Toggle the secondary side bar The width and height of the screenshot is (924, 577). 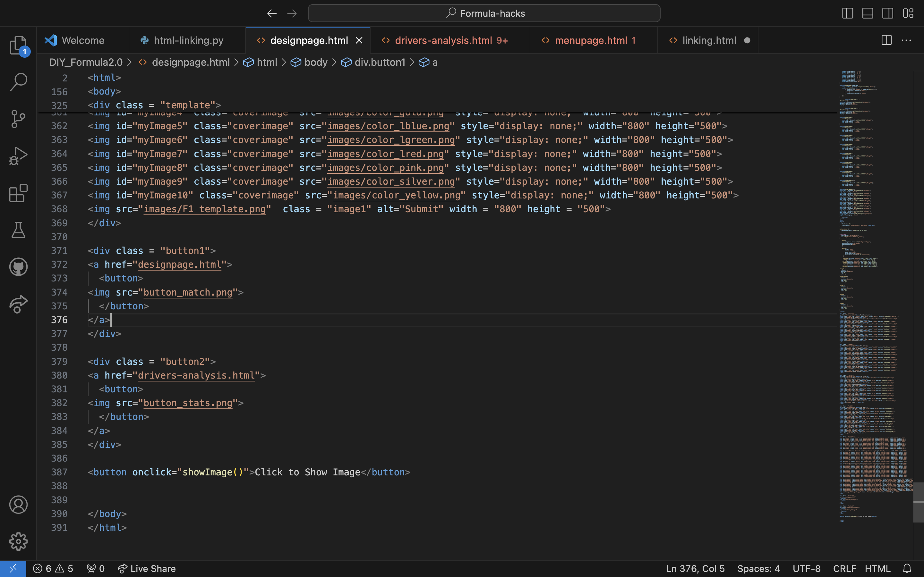pyautogui.click(x=888, y=13)
